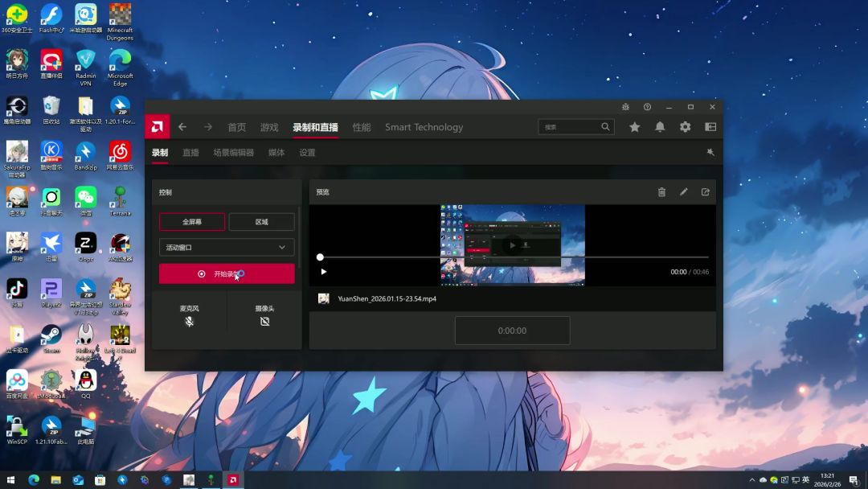Open the 性能 tab
This screenshot has width=868, height=489.
(362, 127)
